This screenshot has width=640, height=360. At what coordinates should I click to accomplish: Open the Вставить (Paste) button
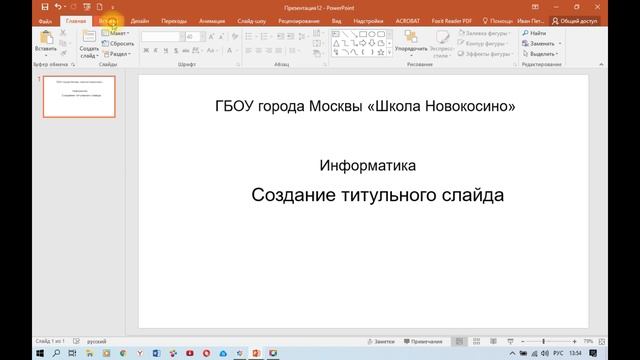[x=46, y=42]
